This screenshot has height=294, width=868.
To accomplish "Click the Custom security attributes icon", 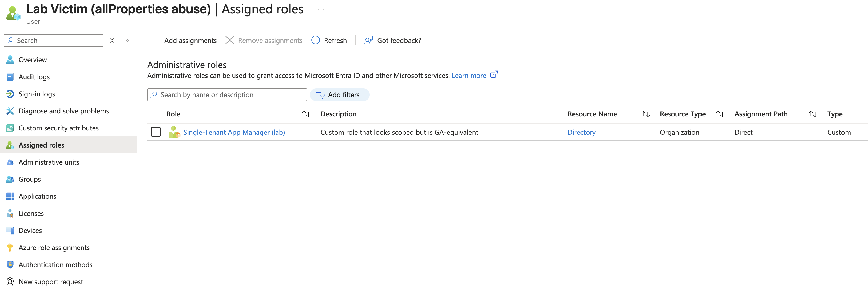I will (10, 128).
